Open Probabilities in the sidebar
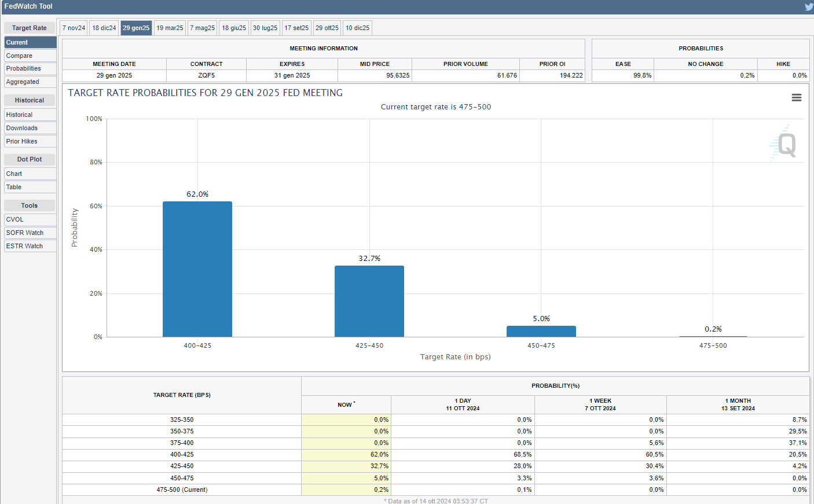Image resolution: width=814 pixels, height=504 pixels. point(30,68)
